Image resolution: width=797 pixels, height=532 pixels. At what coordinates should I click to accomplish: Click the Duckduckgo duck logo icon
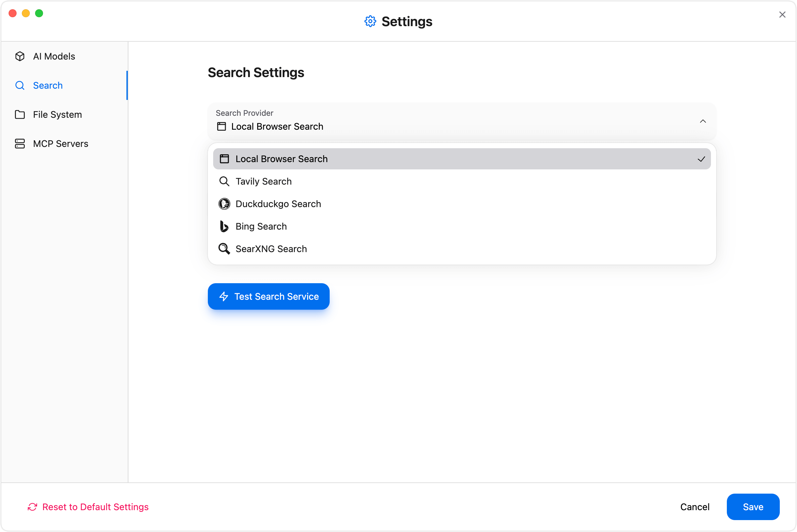[x=224, y=204]
